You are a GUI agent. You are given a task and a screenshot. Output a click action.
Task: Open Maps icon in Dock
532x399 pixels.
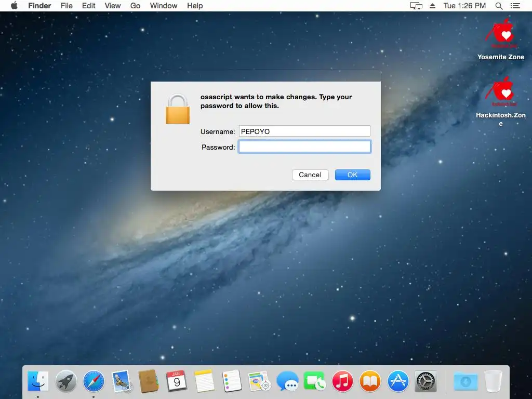tap(260, 381)
